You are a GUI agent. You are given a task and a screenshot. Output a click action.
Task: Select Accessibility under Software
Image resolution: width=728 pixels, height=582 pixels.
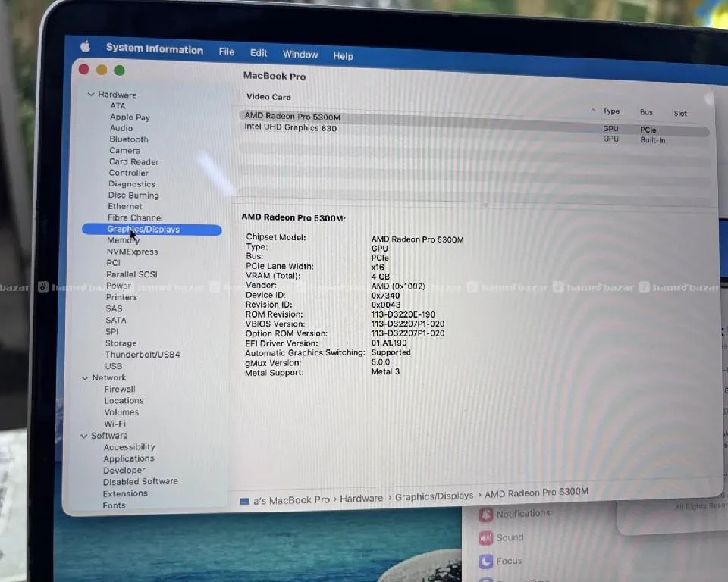(129, 447)
